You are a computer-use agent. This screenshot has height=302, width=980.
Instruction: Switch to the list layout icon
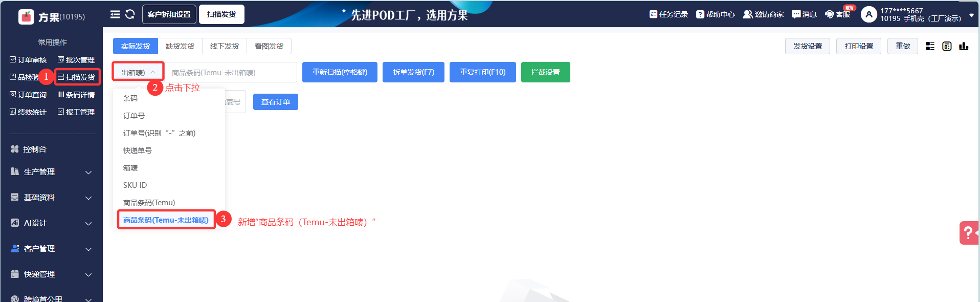pos(930,46)
